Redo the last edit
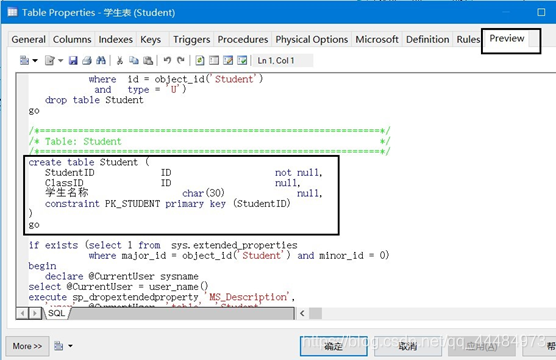556x360 pixels. tap(181, 61)
